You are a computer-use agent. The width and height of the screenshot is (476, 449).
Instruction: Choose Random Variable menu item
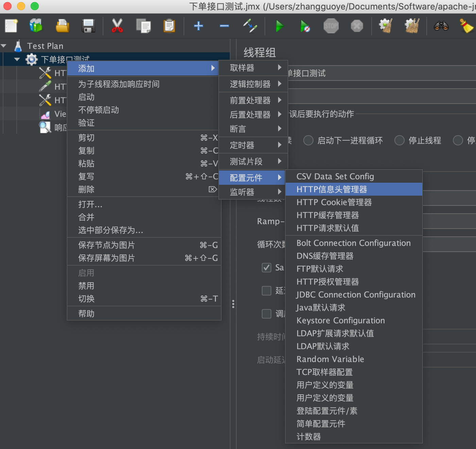(354, 359)
